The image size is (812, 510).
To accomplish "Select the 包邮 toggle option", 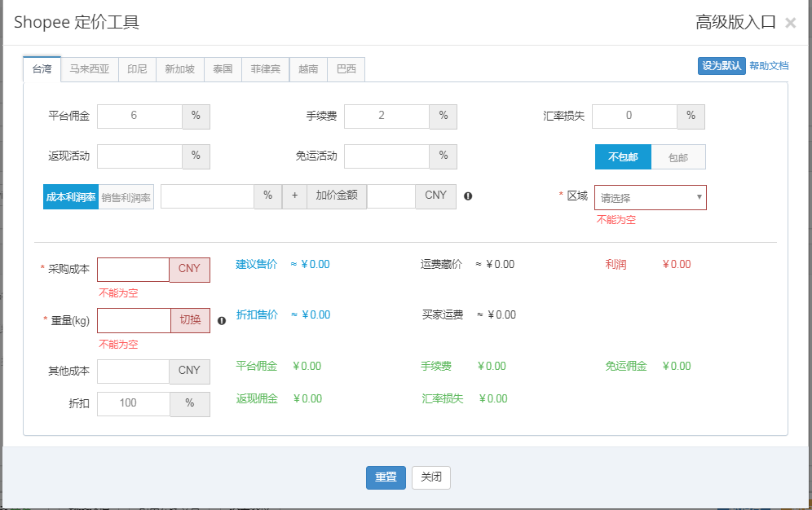I will 677,156.
